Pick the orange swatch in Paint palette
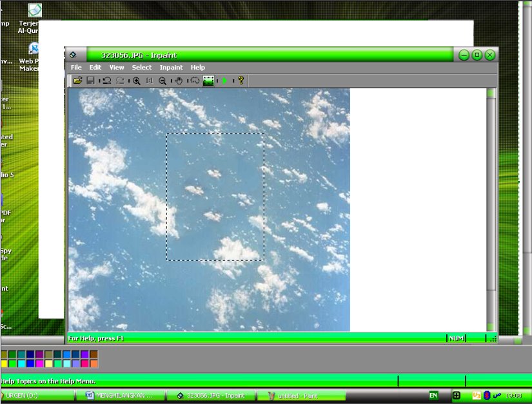Screen dimensions: 532x404 tap(94, 363)
